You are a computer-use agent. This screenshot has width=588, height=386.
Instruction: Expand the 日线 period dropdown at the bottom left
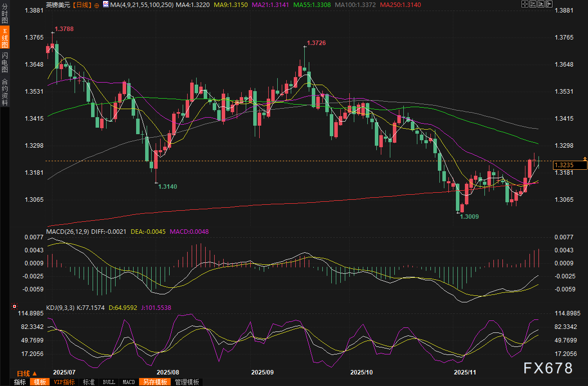27,373
